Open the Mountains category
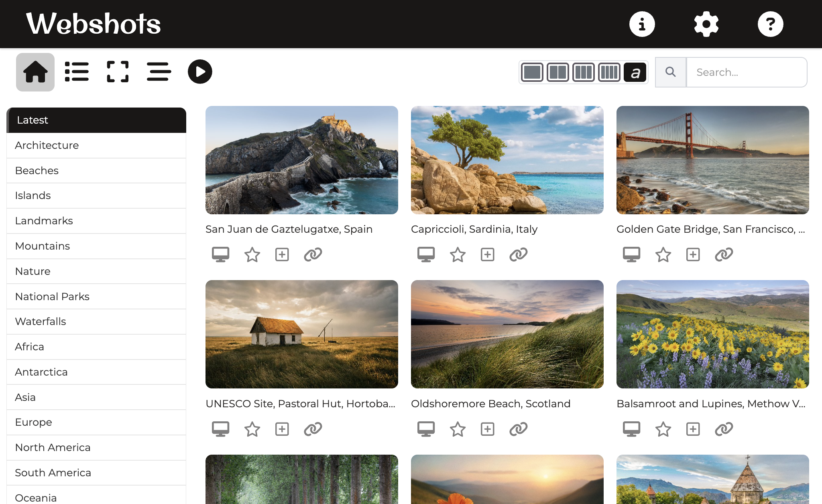822x504 pixels. click(96, 246)
